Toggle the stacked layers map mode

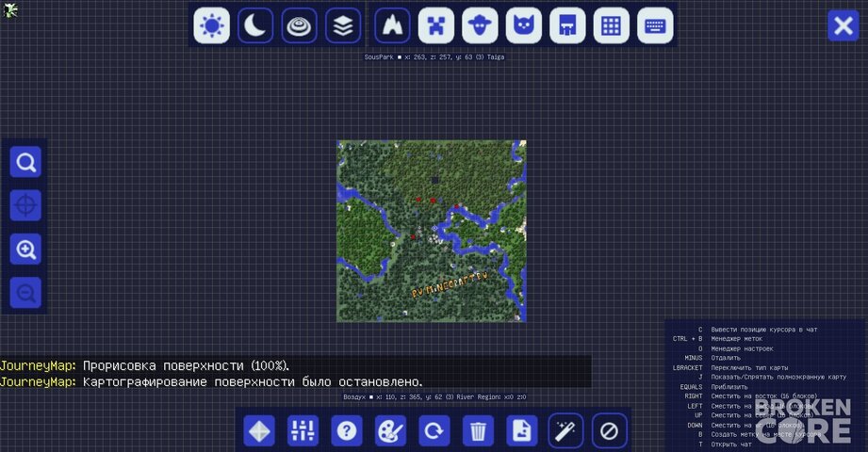343,25
